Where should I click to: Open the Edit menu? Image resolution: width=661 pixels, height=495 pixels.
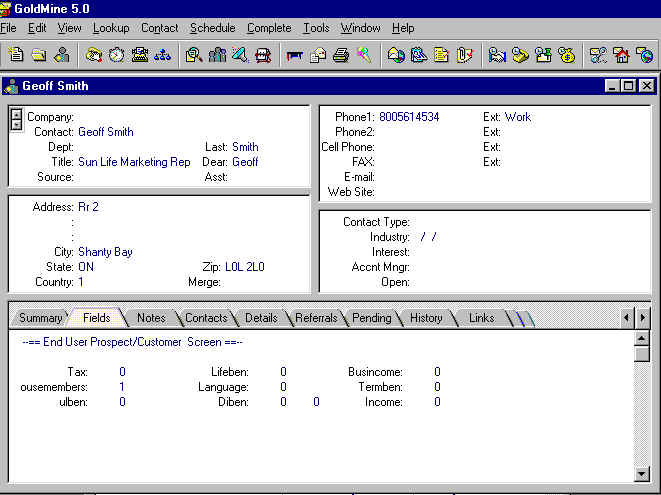point(37,28)
